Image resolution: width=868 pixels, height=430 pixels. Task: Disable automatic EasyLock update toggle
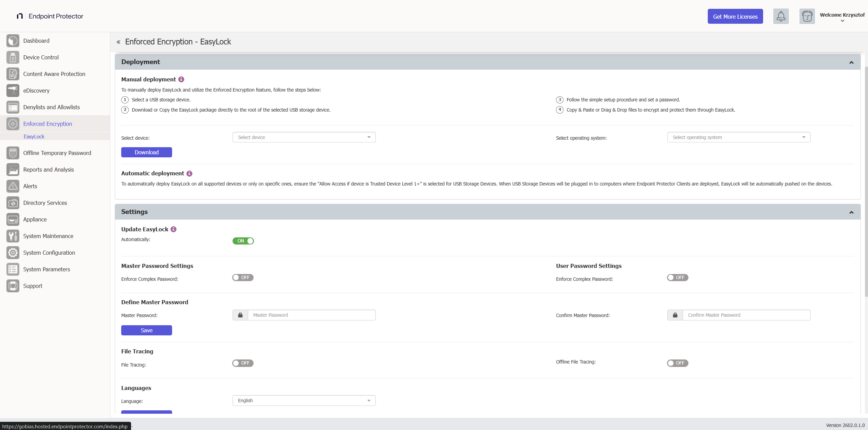pyautogui.click(x=243, y=241)
